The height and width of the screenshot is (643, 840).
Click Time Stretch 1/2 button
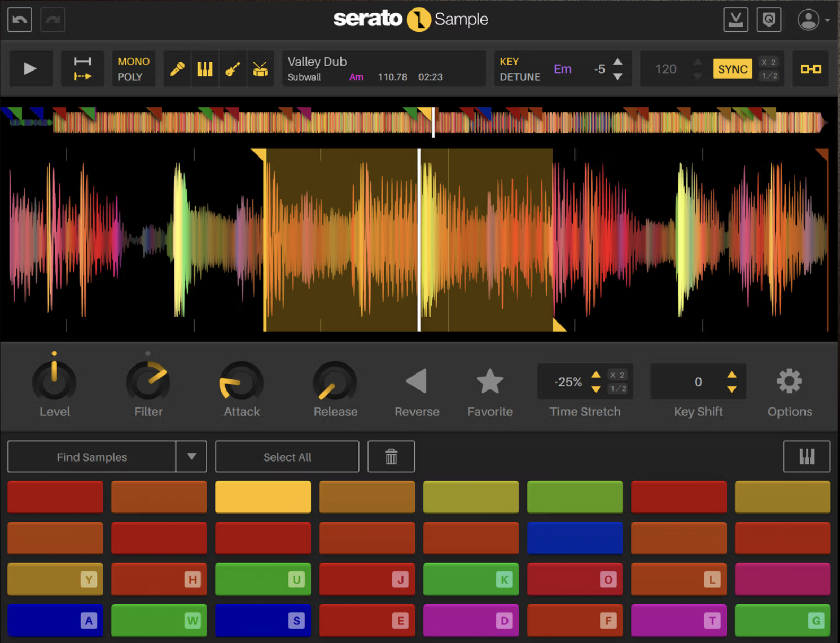(x=618, y=389)
